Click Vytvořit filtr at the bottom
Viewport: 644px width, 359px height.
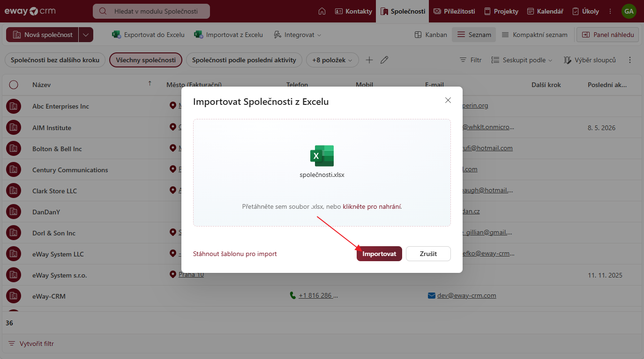click(31, 344)
